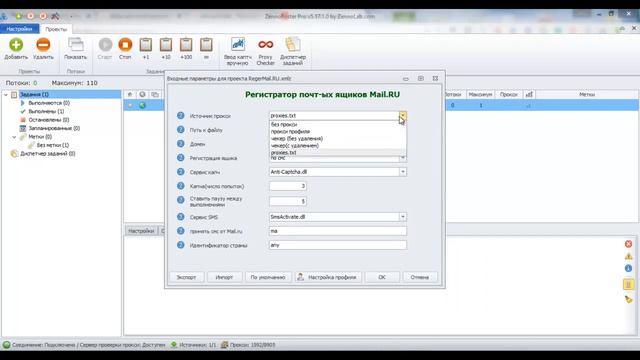Screen dimensions: 640x360
Task: Open the Сервис капч dropdown arrow
Action: 402,172
